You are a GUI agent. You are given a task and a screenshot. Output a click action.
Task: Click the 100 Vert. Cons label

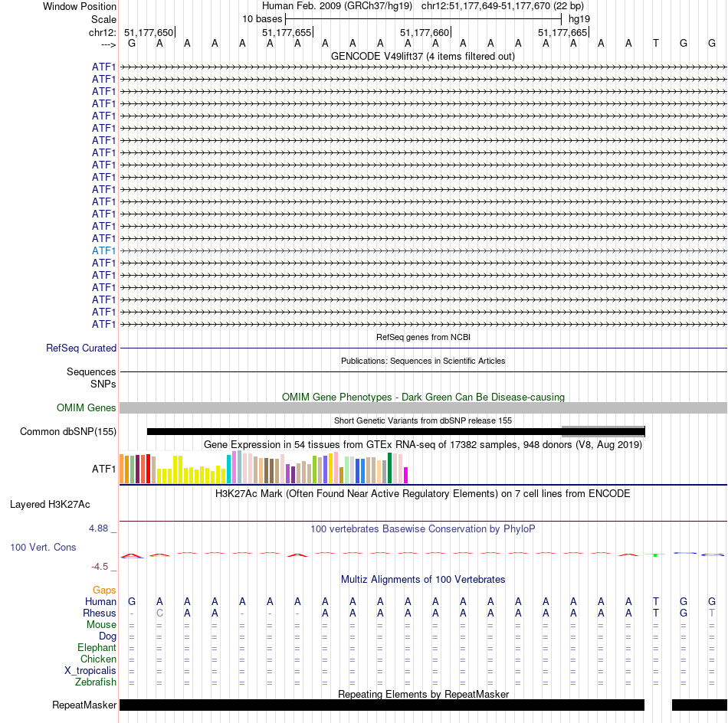(x=43, y=547)
